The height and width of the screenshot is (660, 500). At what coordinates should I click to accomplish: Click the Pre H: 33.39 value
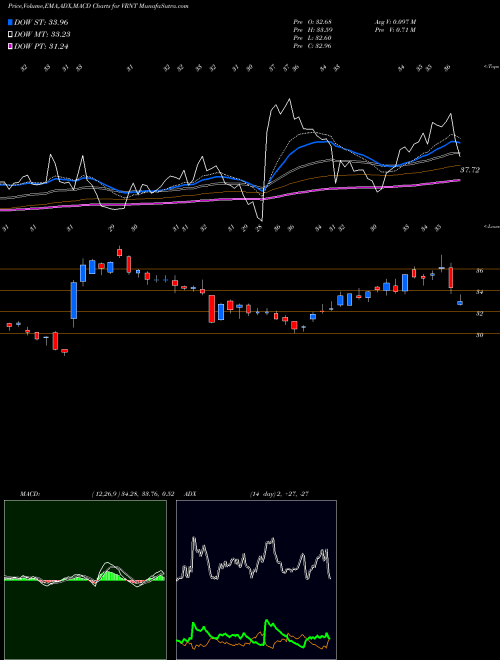[x=313, y=30]
